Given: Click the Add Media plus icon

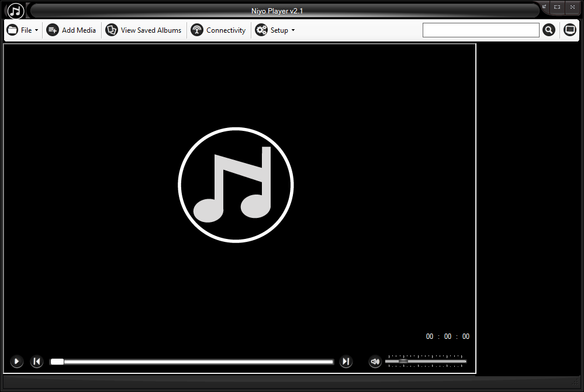Looking at the screenshot, I should [53, 30].
